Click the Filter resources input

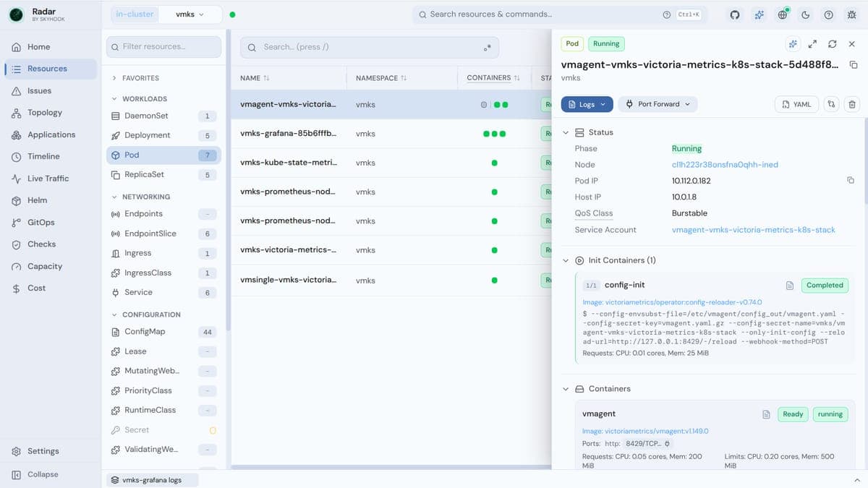click(163, 47)
